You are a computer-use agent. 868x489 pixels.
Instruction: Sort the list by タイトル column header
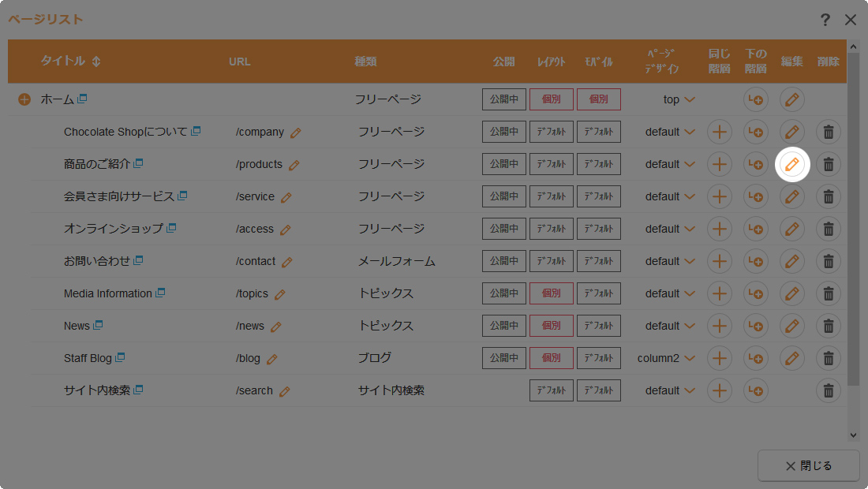[70, 62]
